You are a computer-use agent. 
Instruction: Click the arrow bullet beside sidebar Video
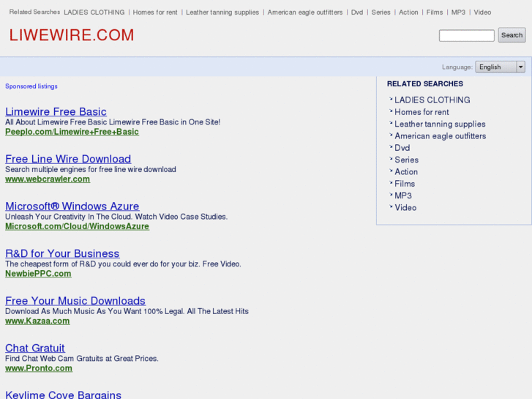click(x=391, y=206)
